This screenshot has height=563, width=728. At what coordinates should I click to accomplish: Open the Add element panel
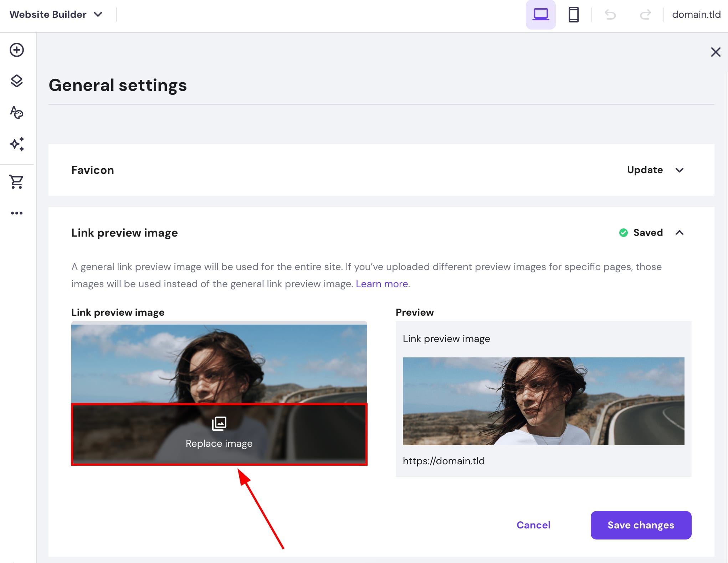click(17, 50)
